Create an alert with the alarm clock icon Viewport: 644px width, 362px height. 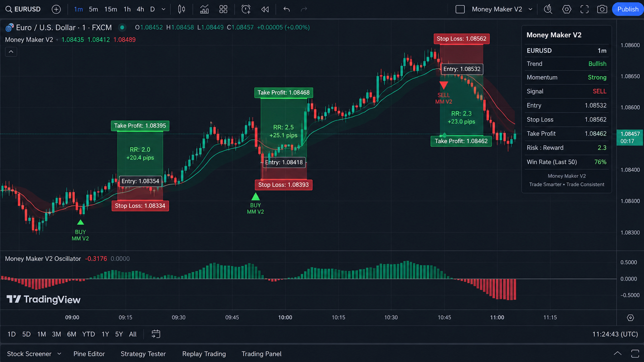[246, 9]
